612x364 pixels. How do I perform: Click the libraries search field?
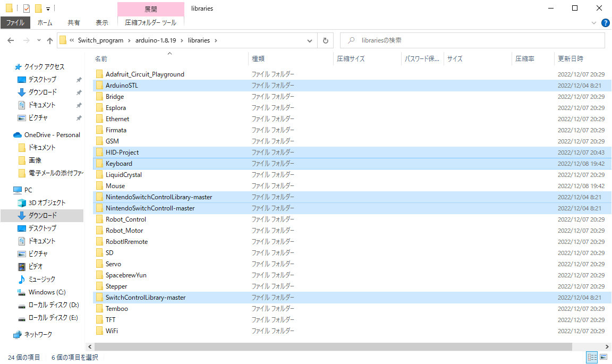coord(472,40)
